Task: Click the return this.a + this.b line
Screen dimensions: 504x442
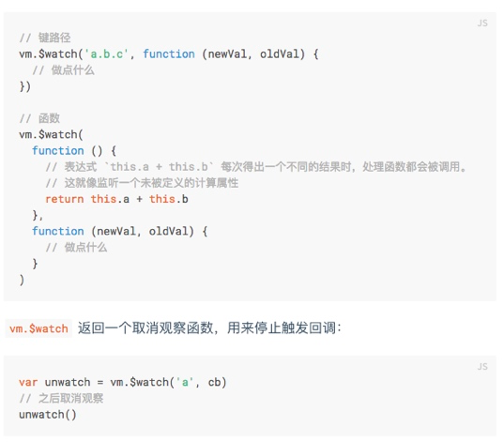Action: click(116, 199)
